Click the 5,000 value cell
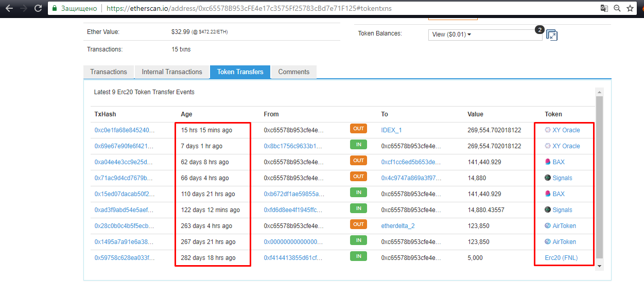Image resolution: width=644 pixels, height=296 pixels. [x=475, y=258]
